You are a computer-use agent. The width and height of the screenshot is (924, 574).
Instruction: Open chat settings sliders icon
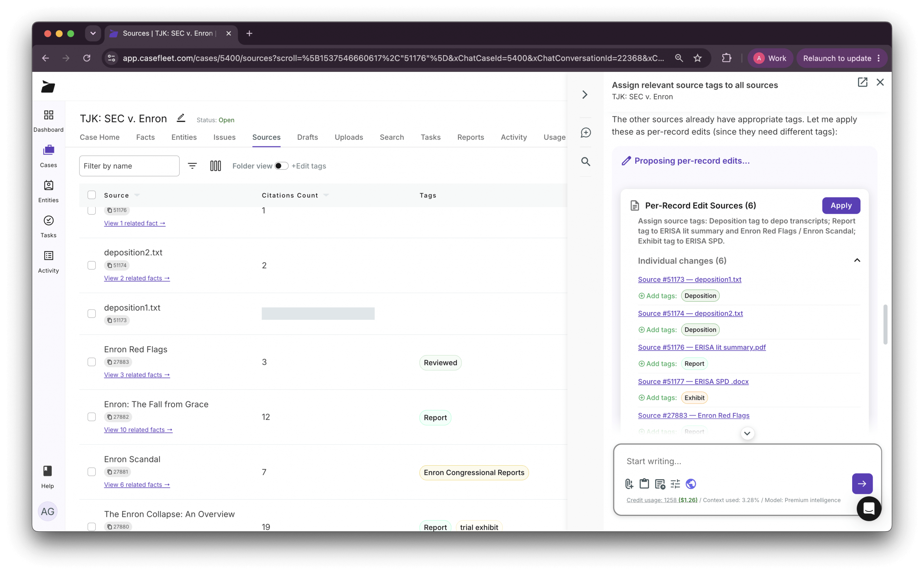675,484
